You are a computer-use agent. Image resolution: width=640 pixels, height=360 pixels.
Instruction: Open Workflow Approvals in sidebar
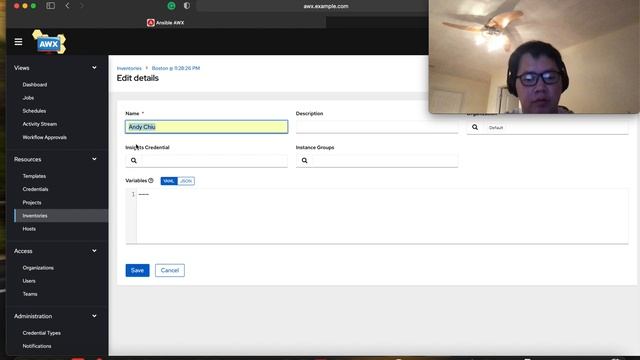44,137
